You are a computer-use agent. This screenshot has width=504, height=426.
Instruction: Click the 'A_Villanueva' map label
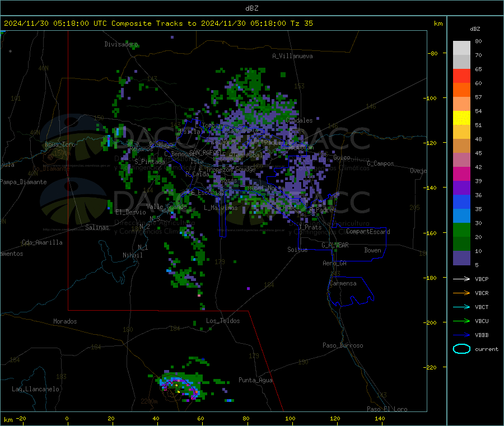tap(292, 56)
